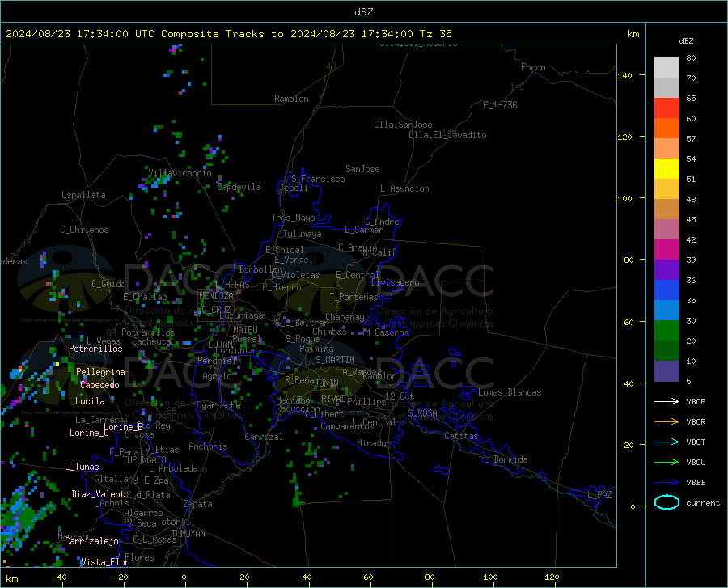Select the light gray 80 dBZ swatch
Screen dimensions: 728x588
tap(667, 68)
